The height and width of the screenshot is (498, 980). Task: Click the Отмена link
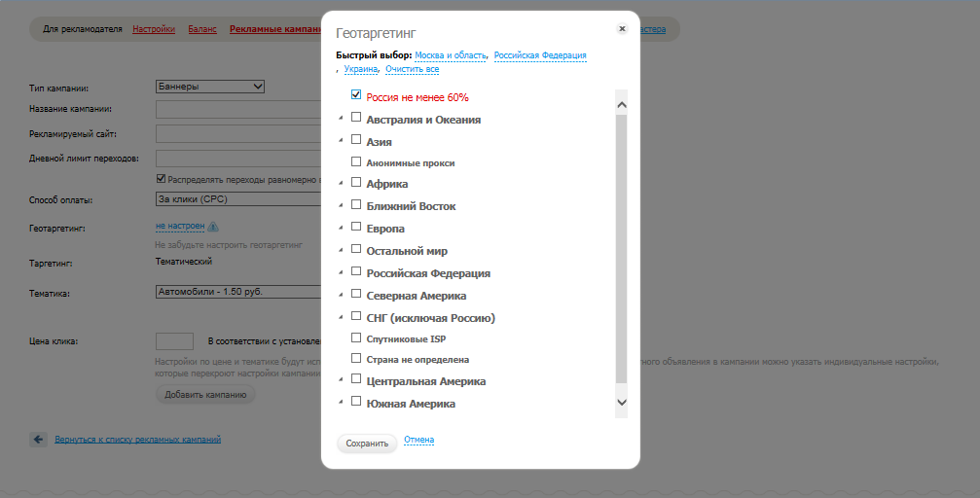(418, 440)
